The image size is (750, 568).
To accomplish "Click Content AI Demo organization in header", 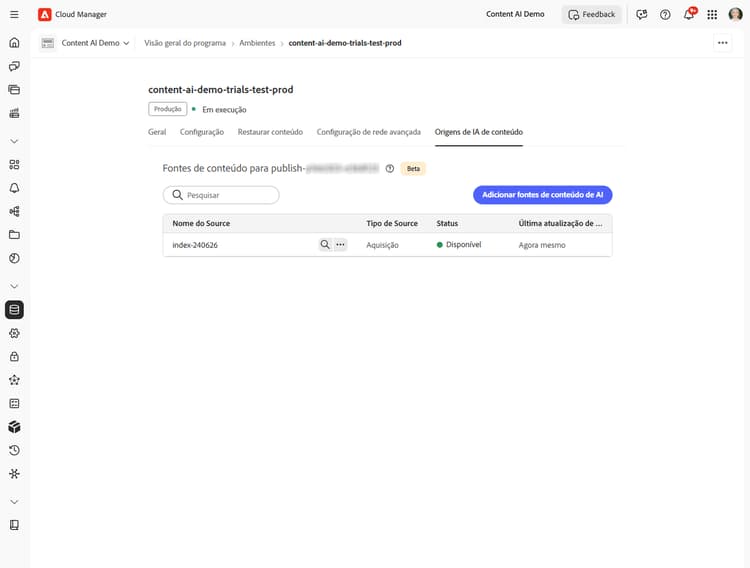I will coord(515,14).
